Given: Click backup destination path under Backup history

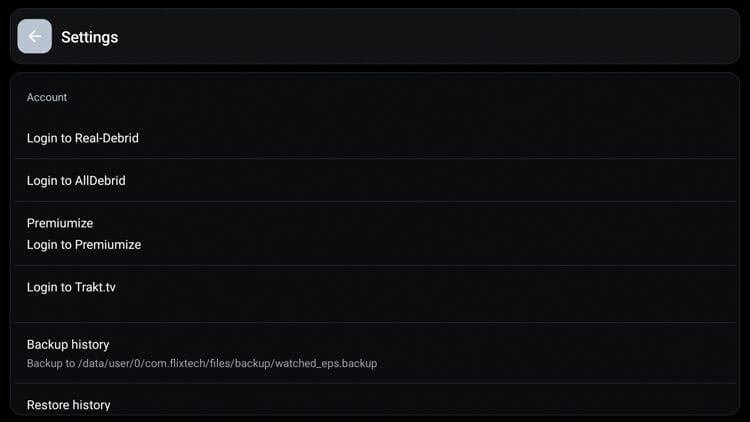Looking at the screenshot, I should 201,363.
